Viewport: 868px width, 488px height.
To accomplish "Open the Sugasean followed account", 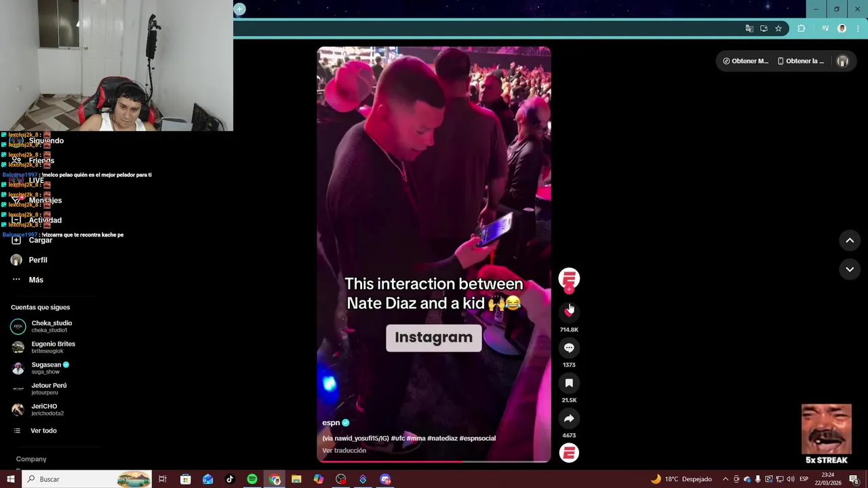I will point(41,368).
